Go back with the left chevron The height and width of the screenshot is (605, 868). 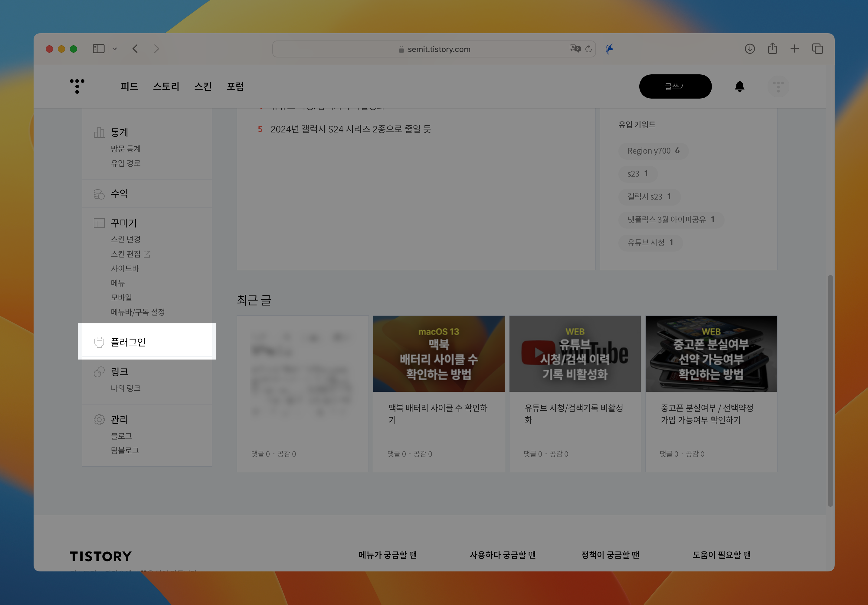tap(135, 49)
